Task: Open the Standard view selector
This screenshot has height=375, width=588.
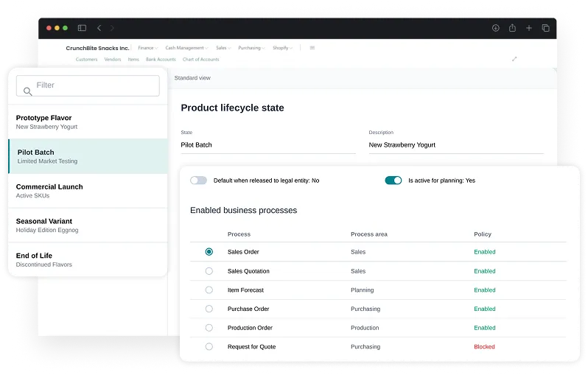Action: point(192,78)
